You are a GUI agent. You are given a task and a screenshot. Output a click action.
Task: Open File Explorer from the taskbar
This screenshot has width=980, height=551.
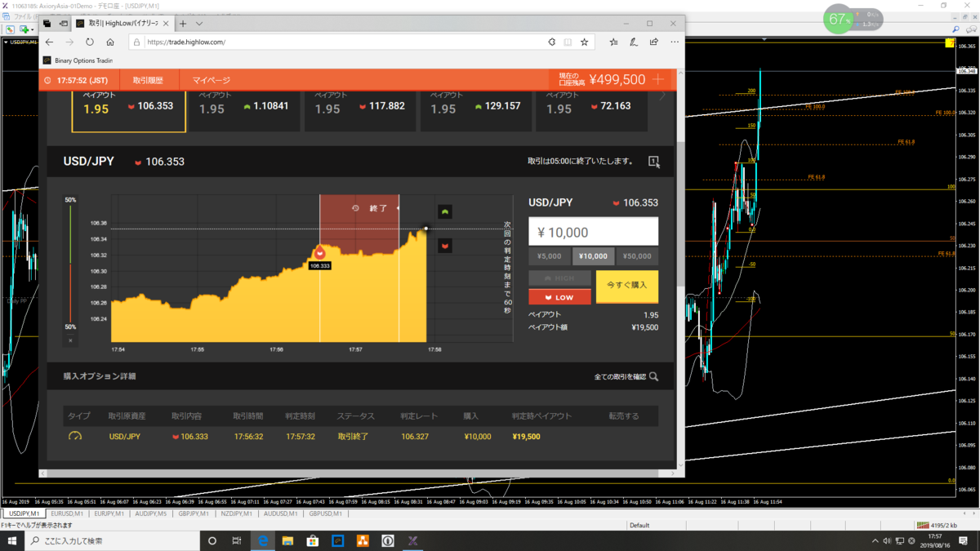pyautogui.click(x=287, y=540)
